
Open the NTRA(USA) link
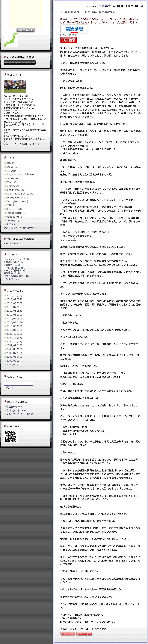tap(12, 186)
